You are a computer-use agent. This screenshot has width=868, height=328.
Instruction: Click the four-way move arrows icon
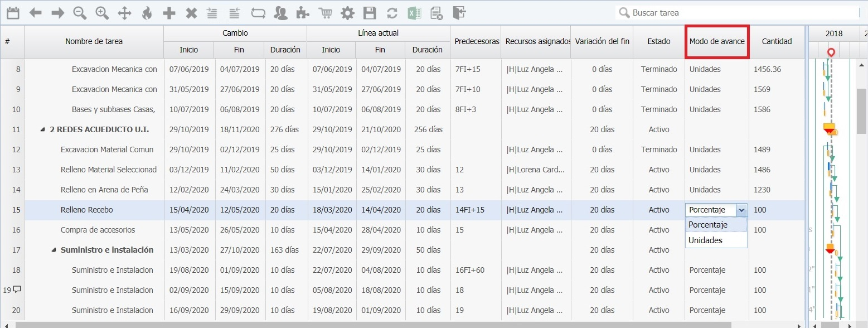click(125, 13)
